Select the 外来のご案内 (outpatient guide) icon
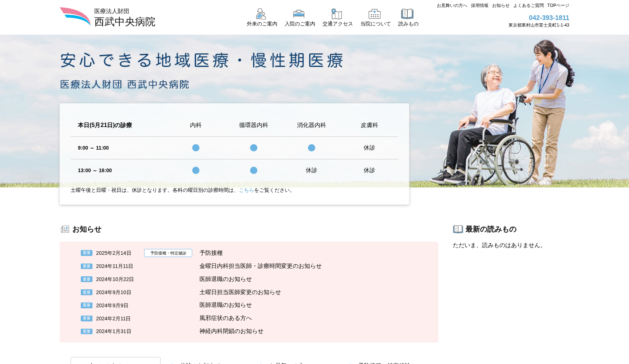Image resolution: width=629 pixels, height=364 pixels. [261, 14]
